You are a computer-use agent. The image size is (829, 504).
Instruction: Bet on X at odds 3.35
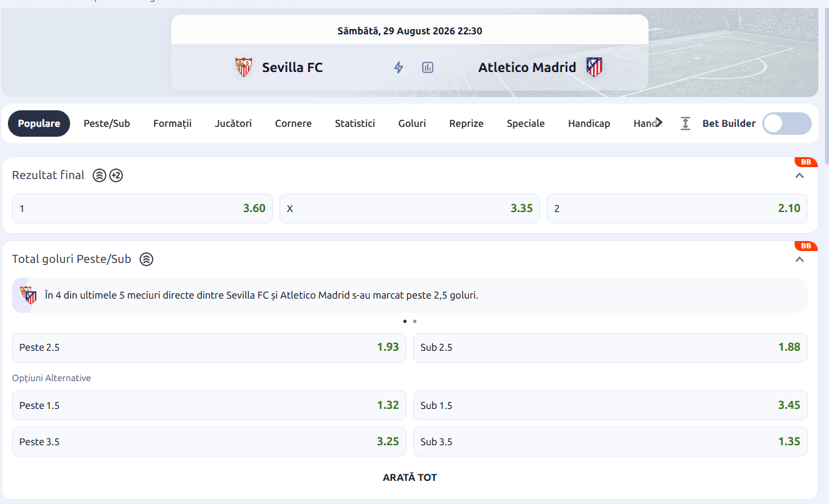410,209
